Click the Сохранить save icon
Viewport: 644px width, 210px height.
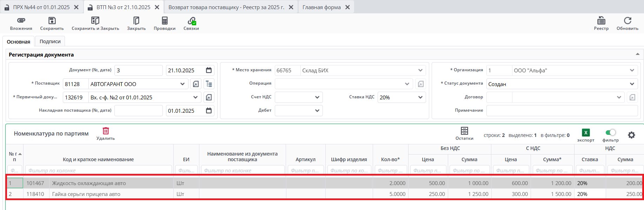pyautogui.click(x=52, y=21)
